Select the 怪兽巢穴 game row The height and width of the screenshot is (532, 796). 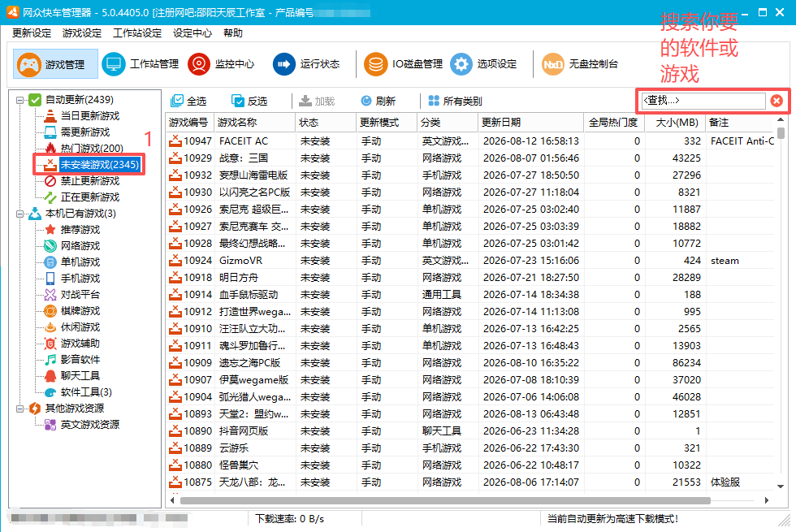[470, 465]
